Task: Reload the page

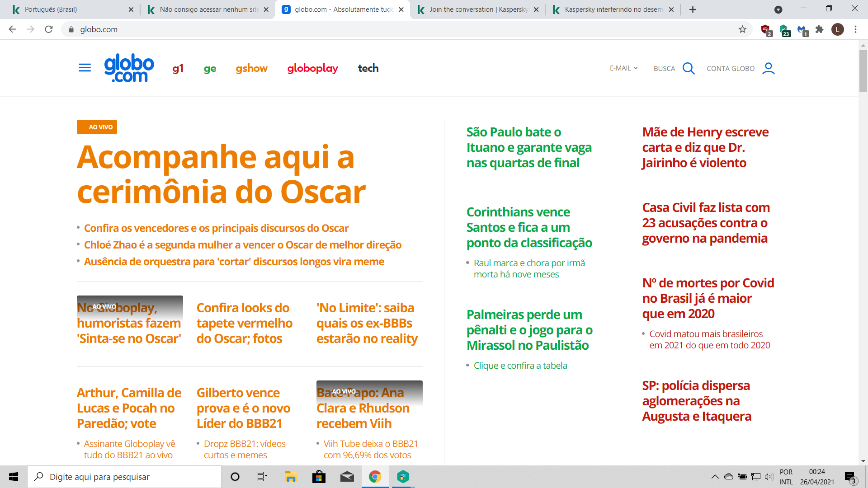Action: coord(49,29)
